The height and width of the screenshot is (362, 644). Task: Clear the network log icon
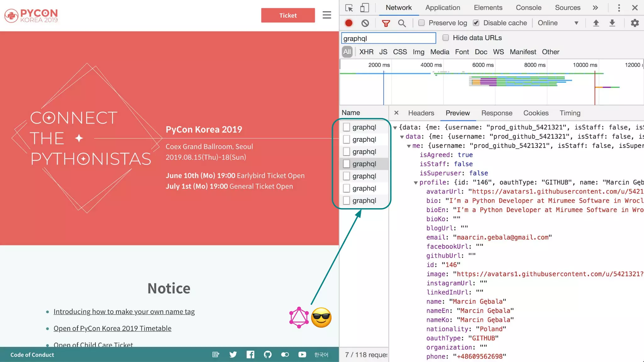[365, 23]
